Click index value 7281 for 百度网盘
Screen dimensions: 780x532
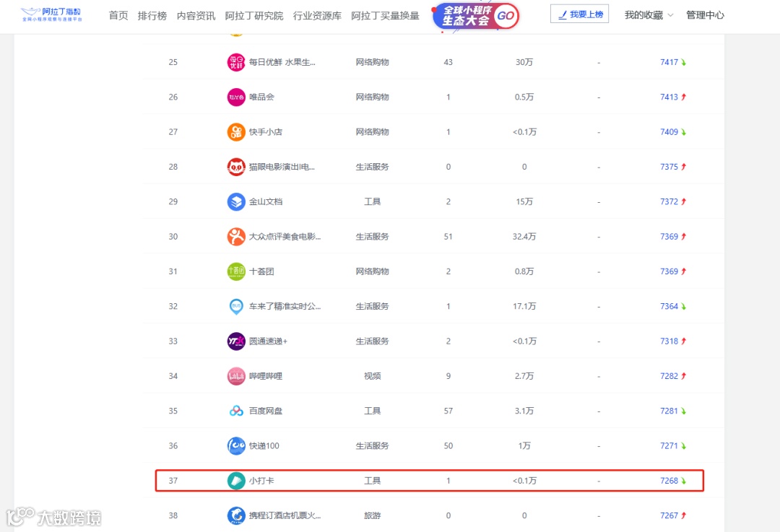669,411
